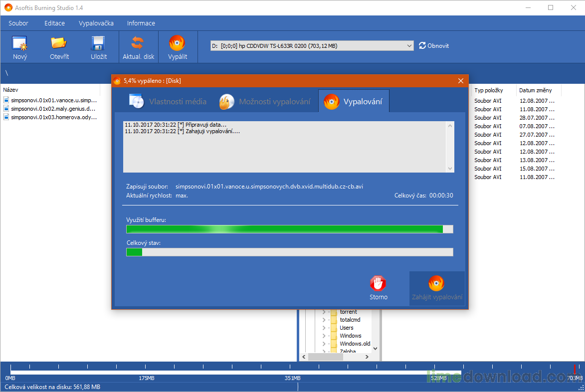Screen dimensions: 585x392
Task: Click the Otevřít folder icon
Action: (59, 43)
